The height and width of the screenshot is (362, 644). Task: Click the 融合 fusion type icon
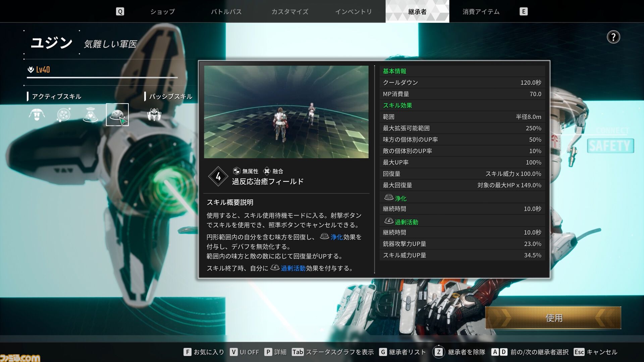click(267, 171)
